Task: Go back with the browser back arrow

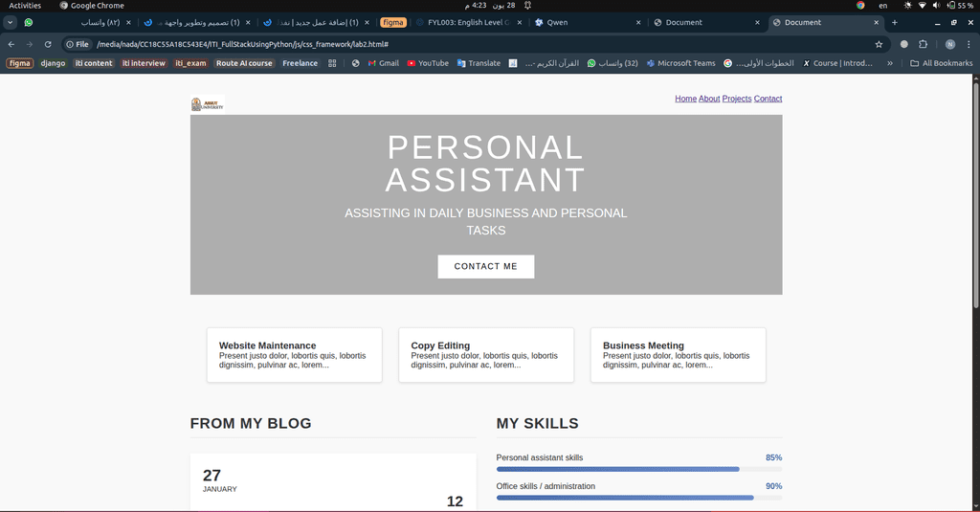Action: 11,44
